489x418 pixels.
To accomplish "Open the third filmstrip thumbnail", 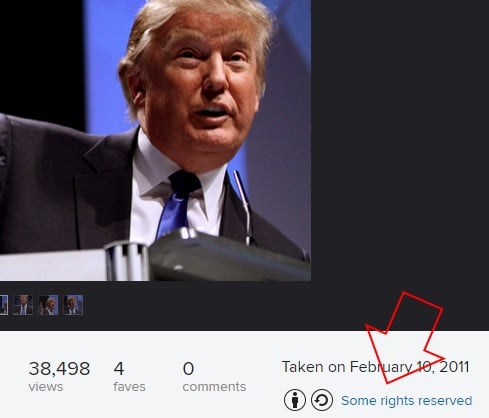I will click(48, 305).
